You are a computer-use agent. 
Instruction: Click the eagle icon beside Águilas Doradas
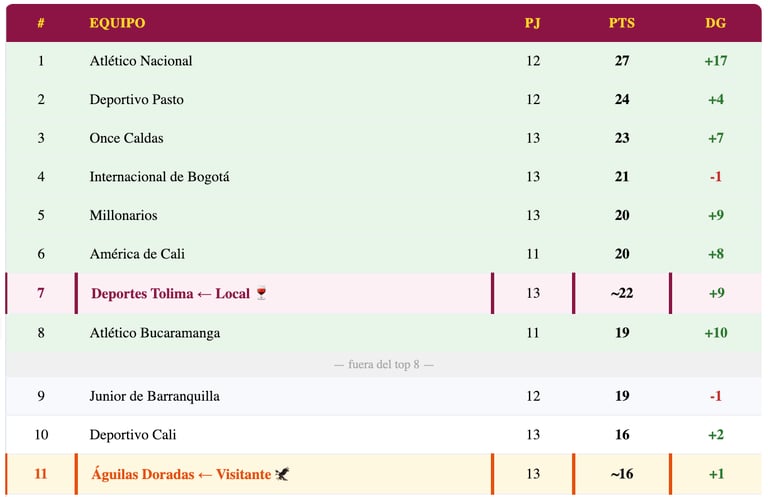tap(283, 474)
